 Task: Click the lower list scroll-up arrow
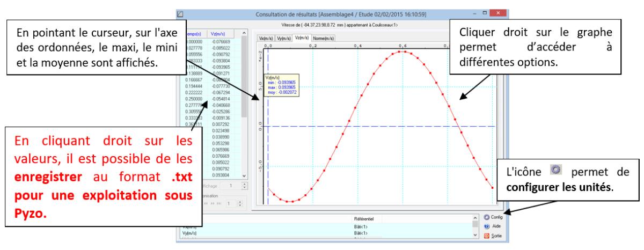(475, 219)
